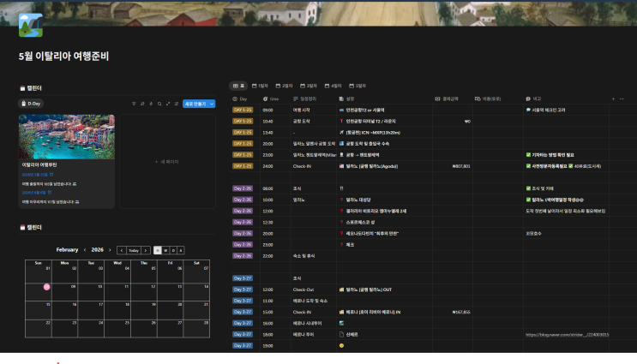Open the three-dot menu at table header end
637x364 pixels.
pos(622,99)
